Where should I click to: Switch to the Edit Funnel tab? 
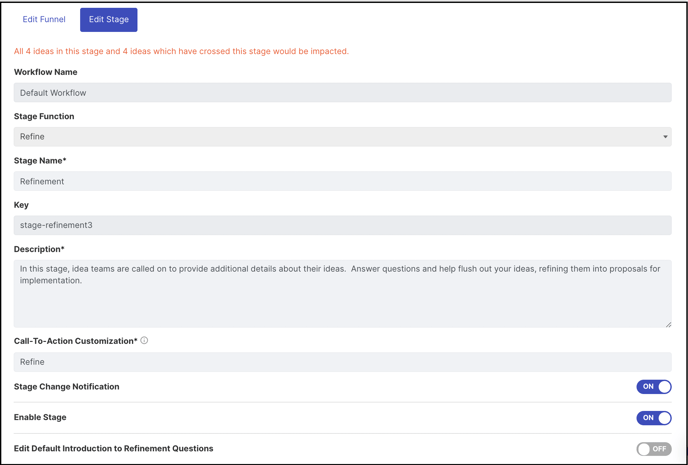point(44,19)
